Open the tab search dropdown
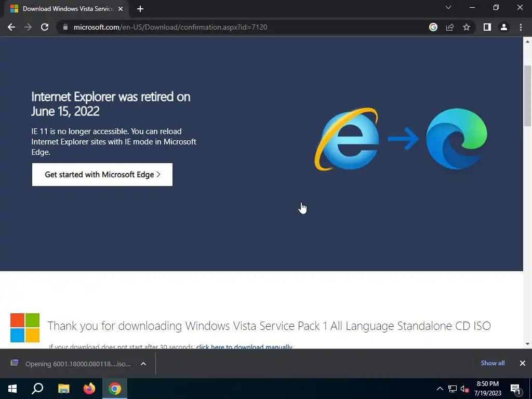Image resolution: width=532 pixels, height=399 pixels. (x=448, y=7)
